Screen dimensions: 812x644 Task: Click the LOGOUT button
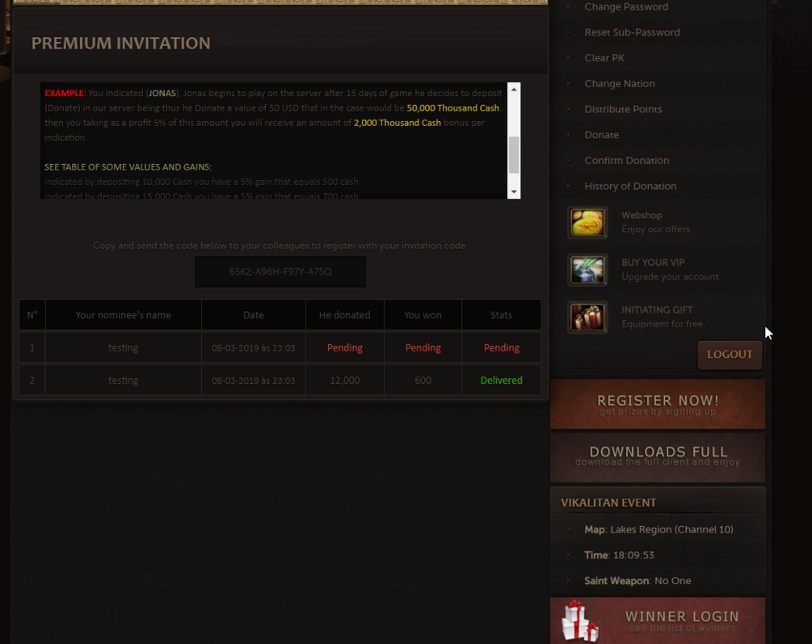coord(730,355)
